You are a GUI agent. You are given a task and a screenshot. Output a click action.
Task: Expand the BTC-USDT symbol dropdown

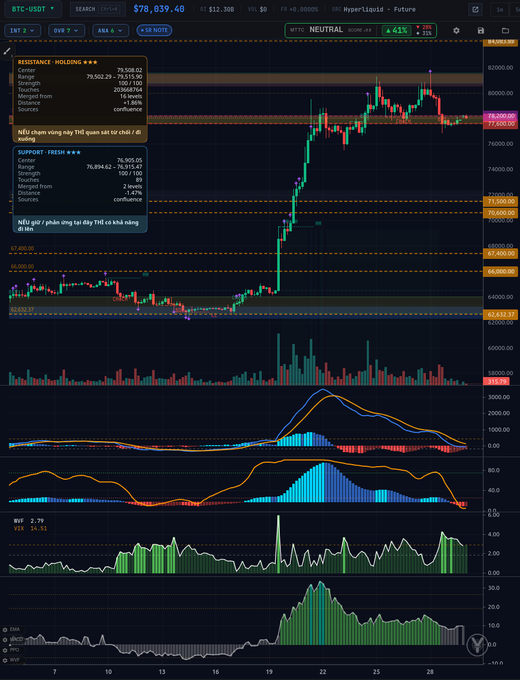click(33, 9)
